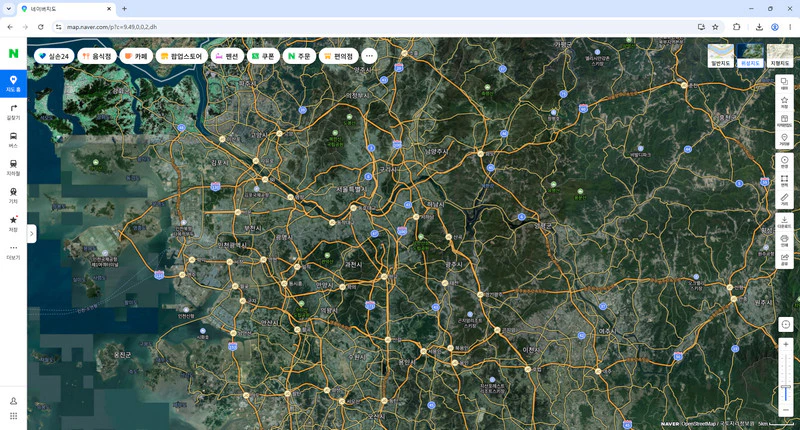Open the browser tab search dropdown
Screen dimensions: 800x430
9,9
